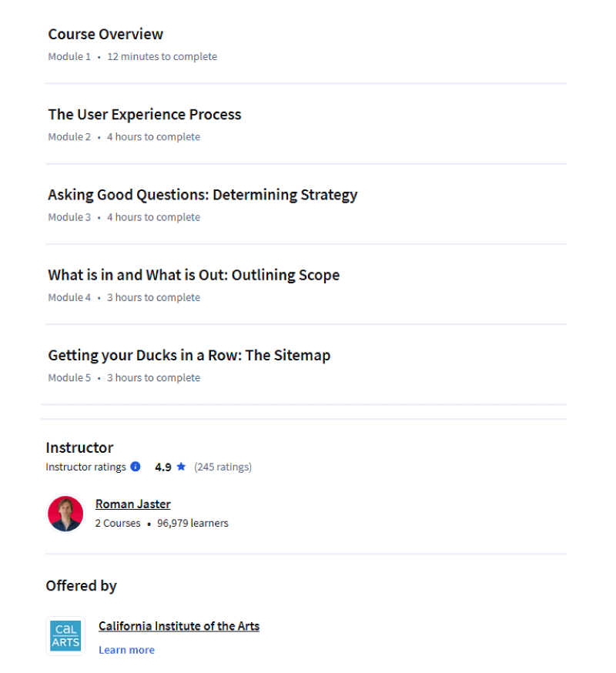Viewport: 616px width, 673px height.
Task: Open Roman Jaster instructor link
Action: (x=133, y=504)
